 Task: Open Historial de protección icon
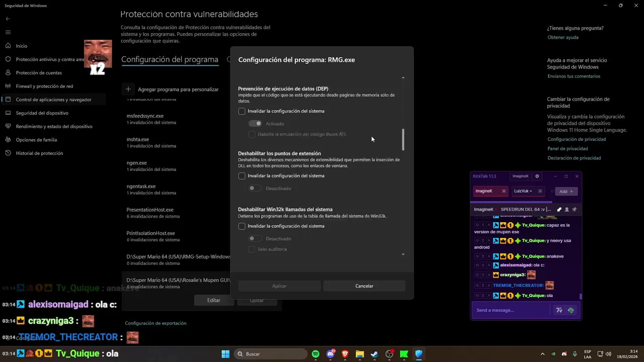coord(8,153)
